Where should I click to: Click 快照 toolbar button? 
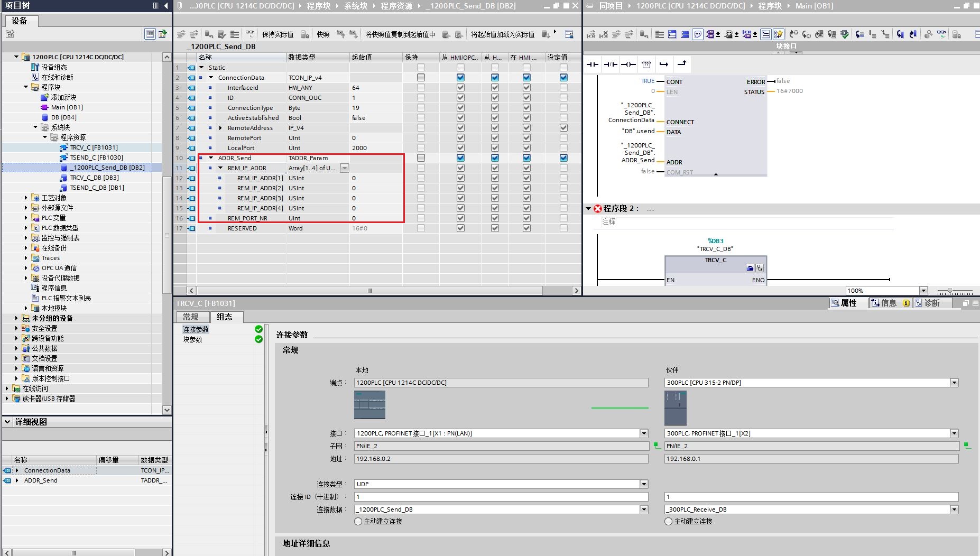pyautogui.click(x=323, y=34)
